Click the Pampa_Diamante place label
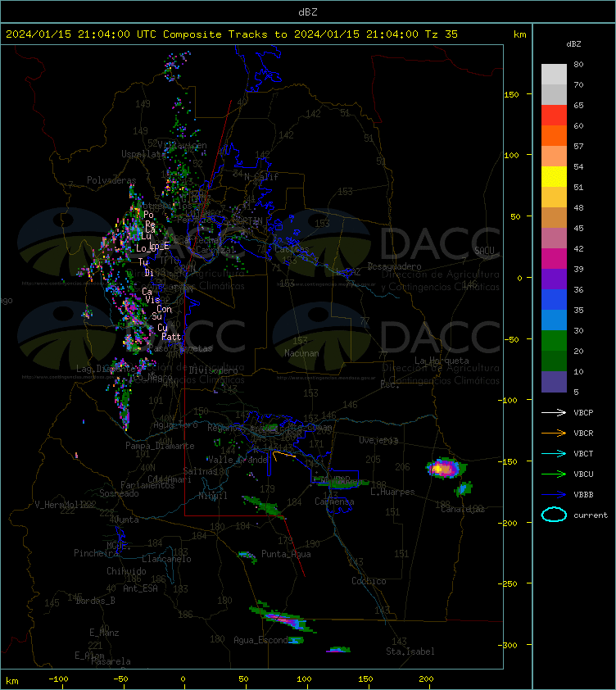The image size is (616, 690). click(x=160, y=446)
